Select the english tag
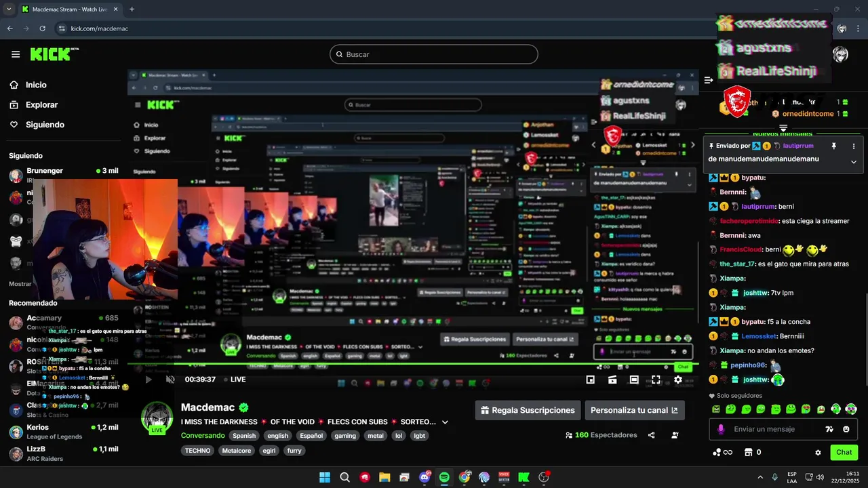The image size is (868, 488). tap(277, 436)
